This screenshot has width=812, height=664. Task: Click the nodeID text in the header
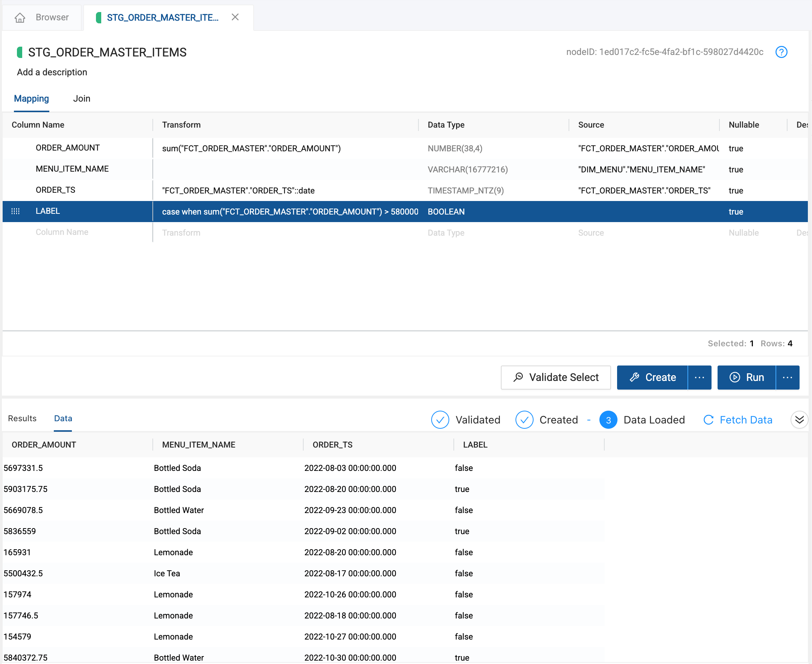[x=665, y=52]
